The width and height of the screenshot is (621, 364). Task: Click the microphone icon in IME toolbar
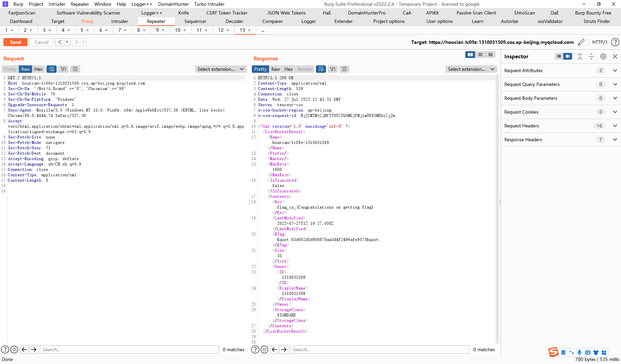(580, 353)
